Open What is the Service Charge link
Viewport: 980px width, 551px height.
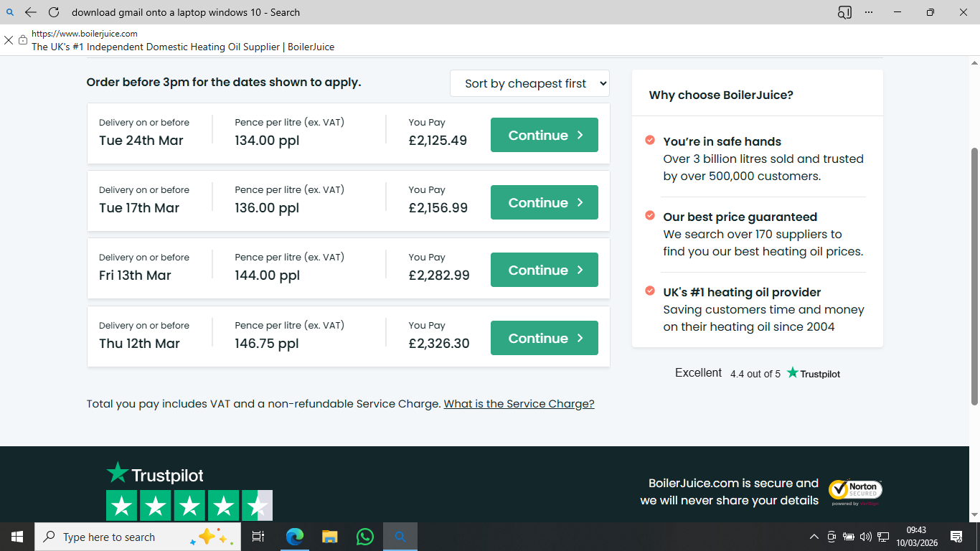click(519, 404)
